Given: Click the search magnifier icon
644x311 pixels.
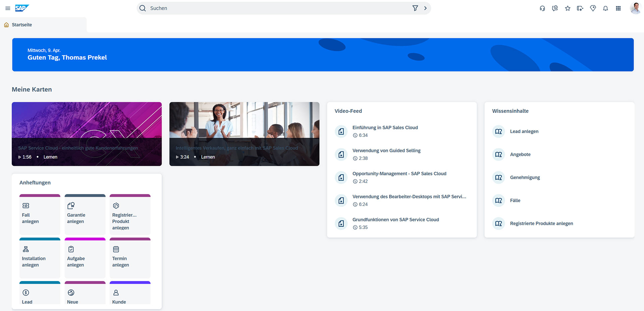Looking at the screenshot, I should [x=143, y=8].
